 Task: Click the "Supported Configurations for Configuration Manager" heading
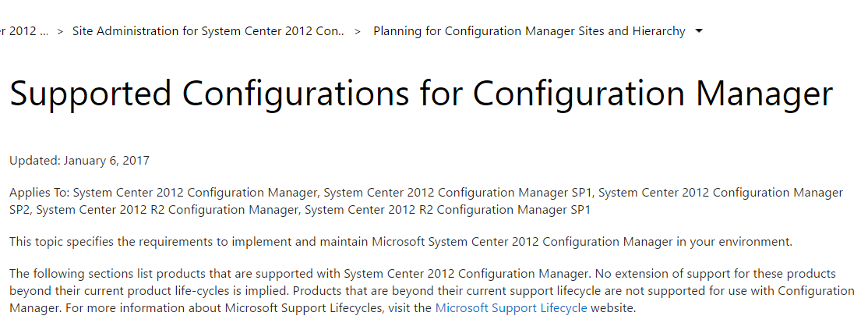coord(421,94)
